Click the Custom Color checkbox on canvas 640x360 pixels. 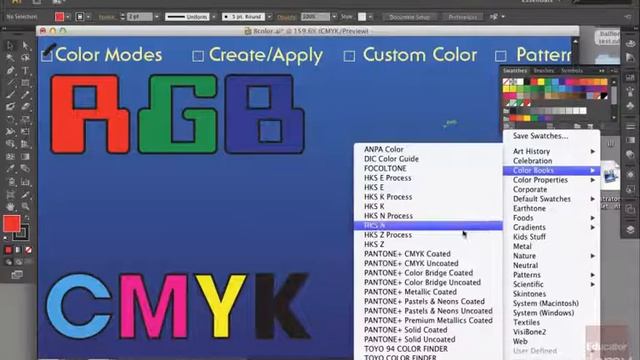(349, 56)
